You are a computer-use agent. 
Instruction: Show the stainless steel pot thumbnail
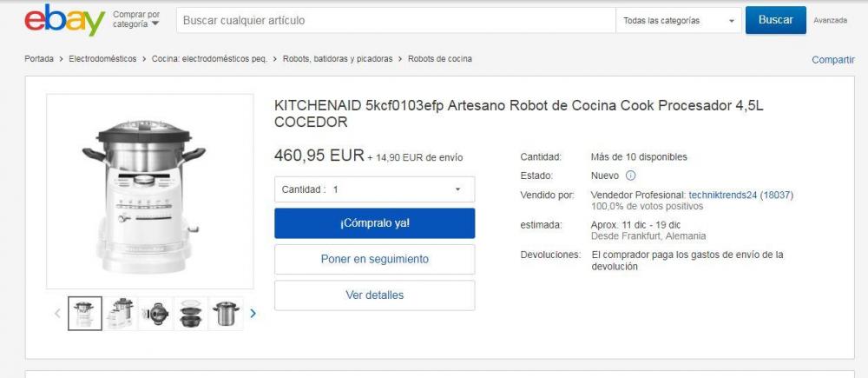click(x=226, y=314)
